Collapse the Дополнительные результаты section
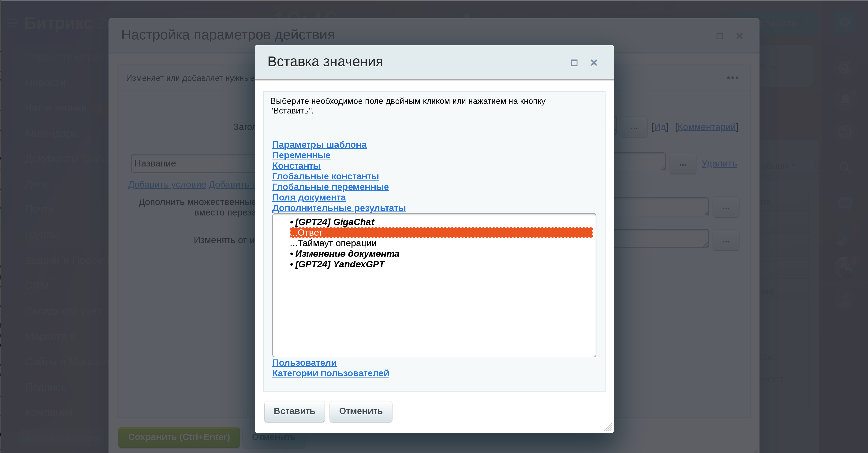 [x=339, y=208]
